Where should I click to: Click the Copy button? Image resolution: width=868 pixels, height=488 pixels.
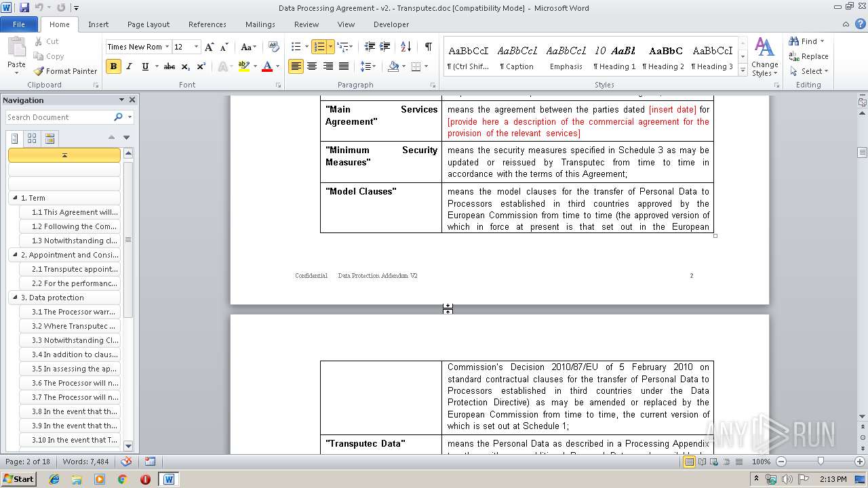tap(49, 56)
